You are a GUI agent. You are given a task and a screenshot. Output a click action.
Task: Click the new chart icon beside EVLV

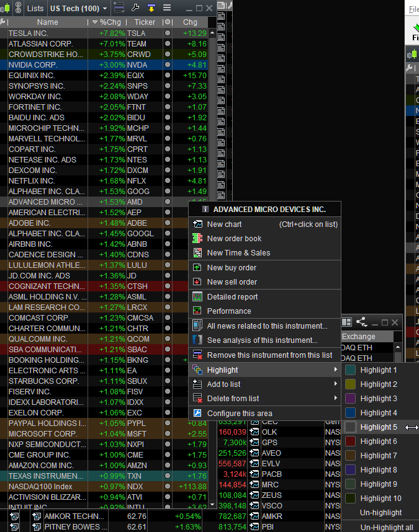(254, 463)
